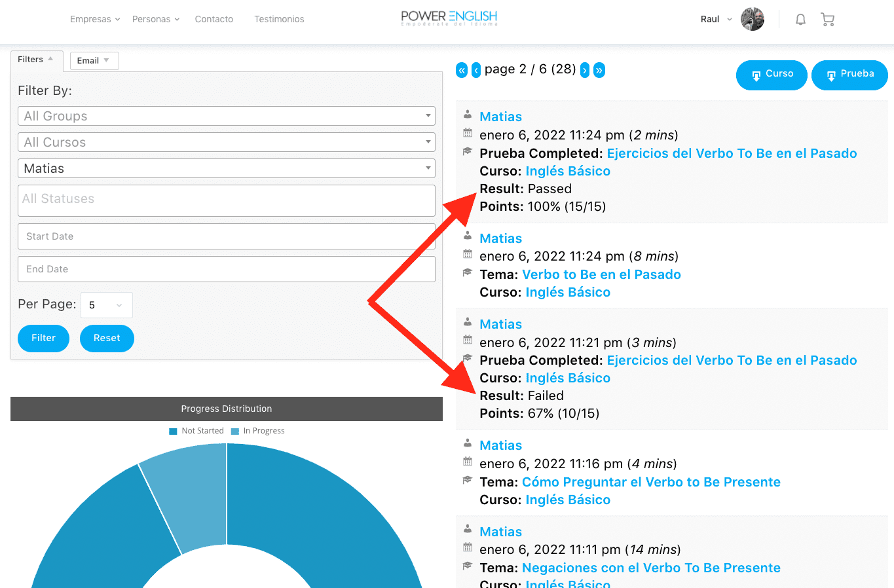
Task: Open the Contacto page
Action: [x=214, y=19]
